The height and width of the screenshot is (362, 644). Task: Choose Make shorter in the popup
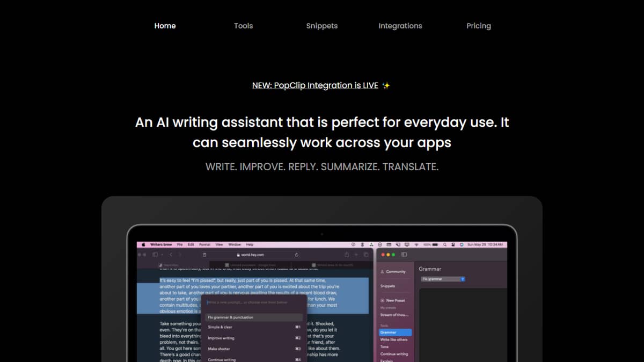click(253, 349)
